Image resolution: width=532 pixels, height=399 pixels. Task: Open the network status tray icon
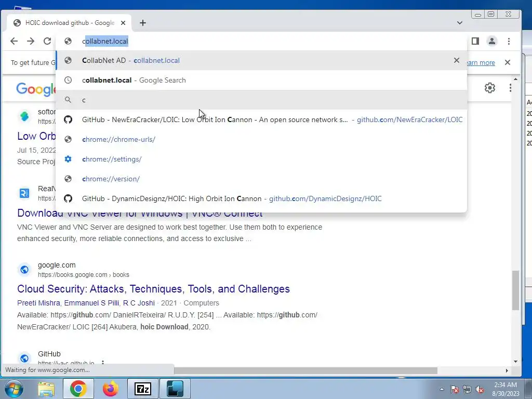(x=467, y=390)
